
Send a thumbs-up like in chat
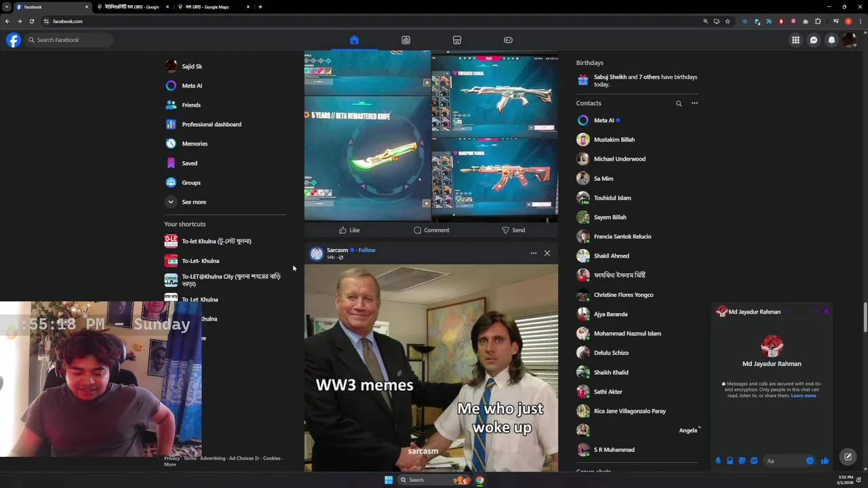click(825, 461)
